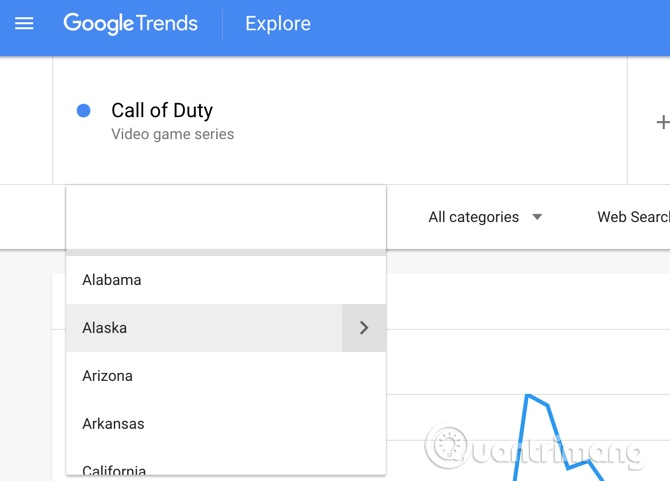This screenshot has width=670, height=481.
Task: Open the Explore page link
Action: (x=277, y=24)
